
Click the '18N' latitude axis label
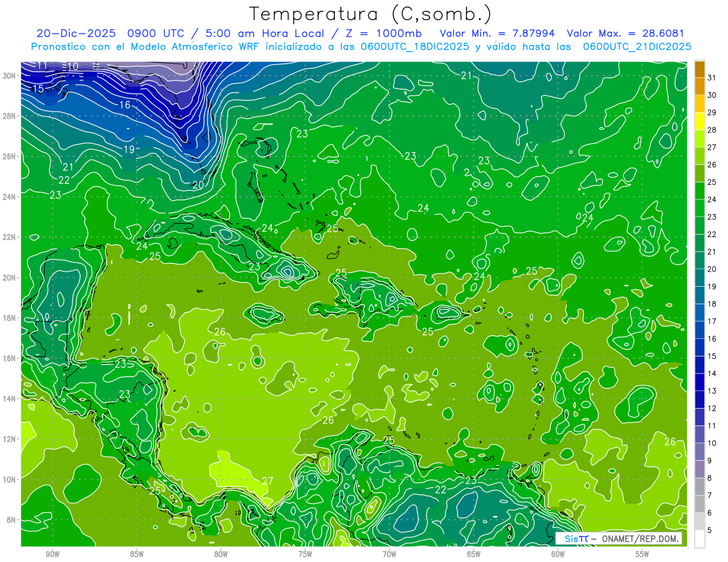(x=8, y=318)
